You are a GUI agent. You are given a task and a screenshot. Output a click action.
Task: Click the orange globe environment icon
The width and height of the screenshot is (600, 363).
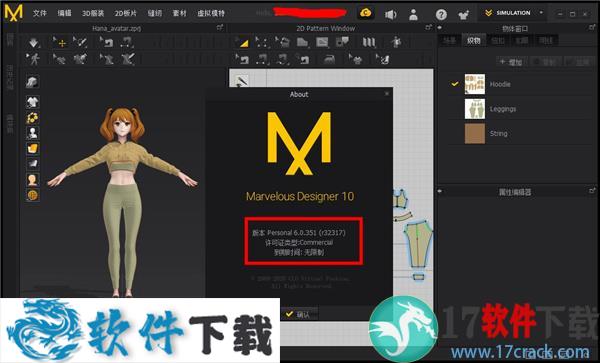click(33, 195)
